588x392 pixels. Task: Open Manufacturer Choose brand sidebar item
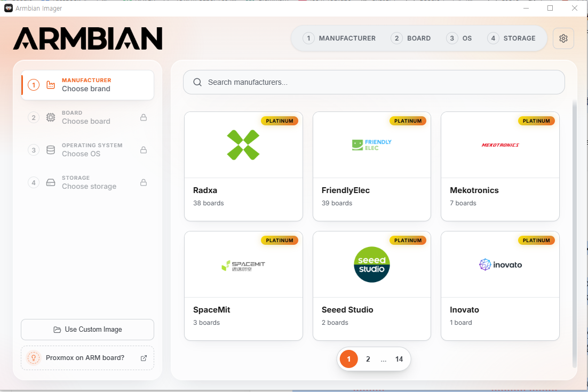pyautogui.click(x=88, y=85)
